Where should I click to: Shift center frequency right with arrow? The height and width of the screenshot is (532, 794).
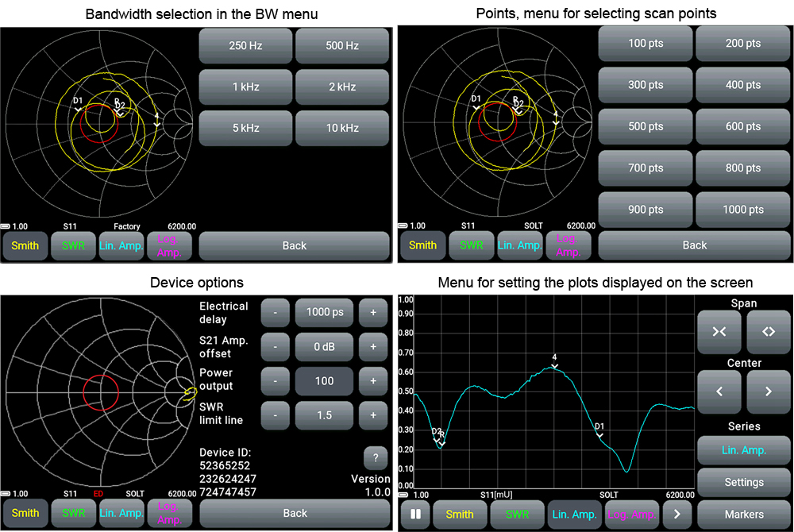(768, 391)
